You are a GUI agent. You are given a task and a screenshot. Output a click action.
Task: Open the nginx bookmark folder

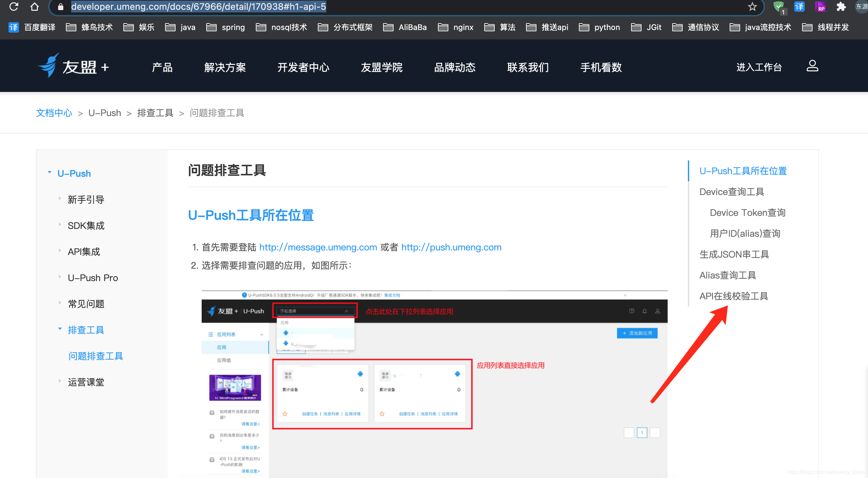coord(456,27)
